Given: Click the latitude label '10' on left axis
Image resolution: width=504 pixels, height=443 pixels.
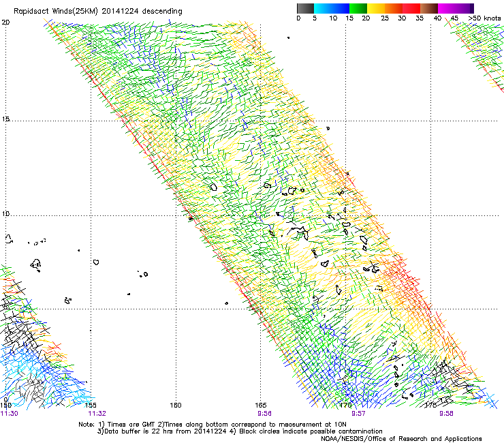Looking at the screenshot, I should click(x=5, y=213).
